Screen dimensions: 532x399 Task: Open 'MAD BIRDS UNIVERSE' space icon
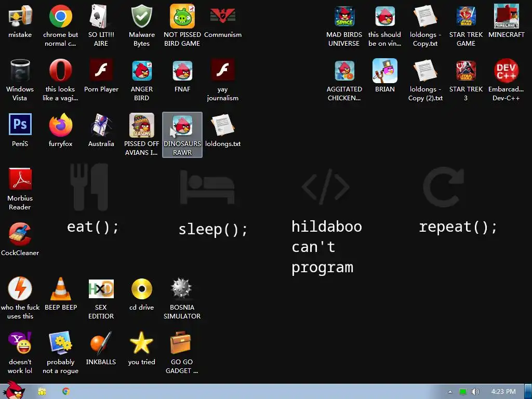click(x=344, y=16)
